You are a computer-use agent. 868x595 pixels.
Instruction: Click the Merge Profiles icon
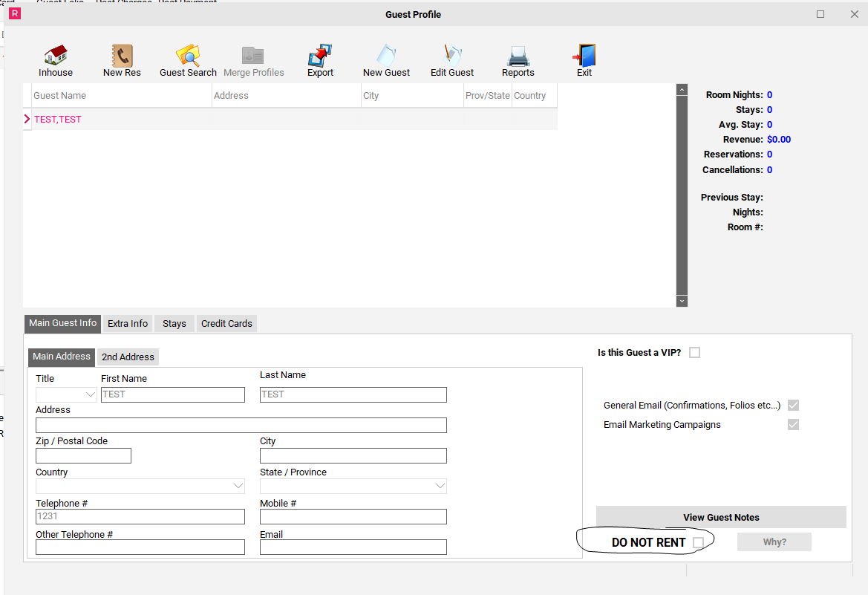[x=253, y=56]
